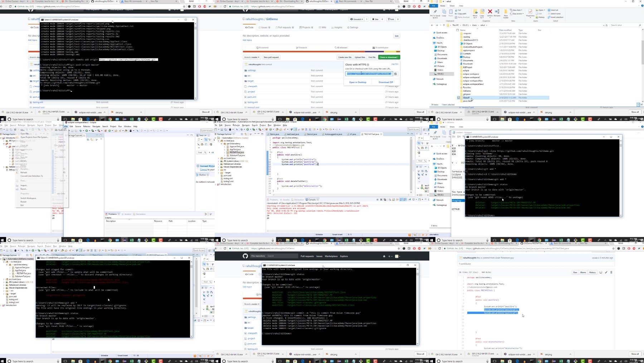The image size is (644, 363).
Task: Toggle show console when standard out changes
Action: [x=401, y=199]
